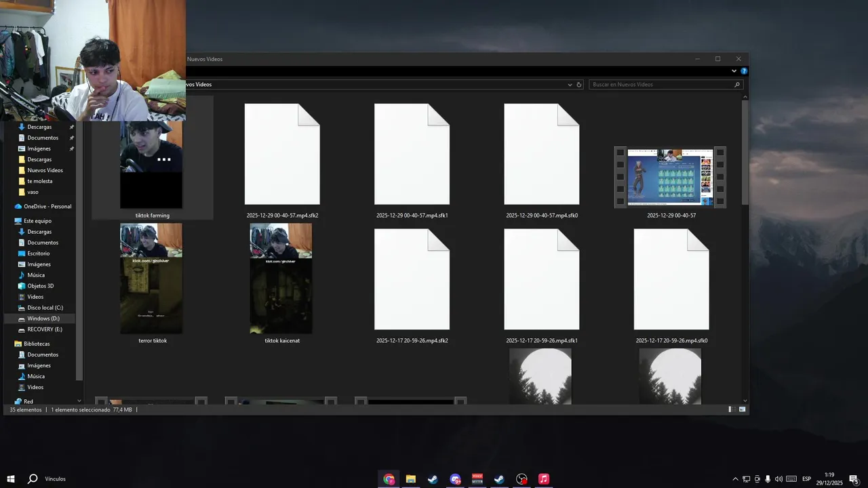Select file 2025-12-17 20-59-26.mp4.sfk0
Image resolution: width=868 pixels, height=488 pixels.
pos(671,287)
